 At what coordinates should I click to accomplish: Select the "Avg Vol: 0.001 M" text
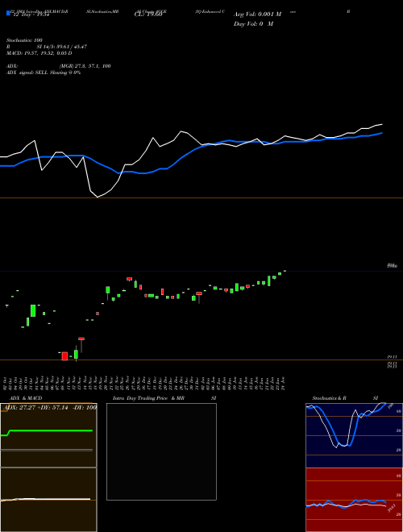coord(257,15)
